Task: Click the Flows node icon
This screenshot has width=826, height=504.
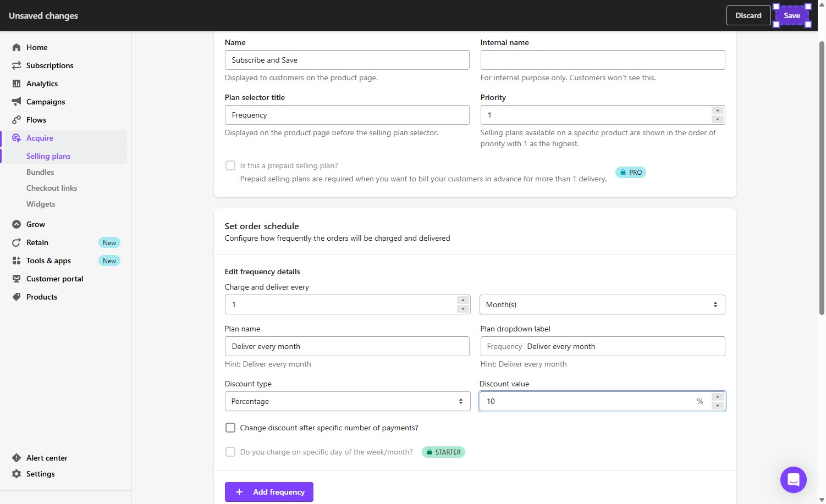Action: [16, 120]
